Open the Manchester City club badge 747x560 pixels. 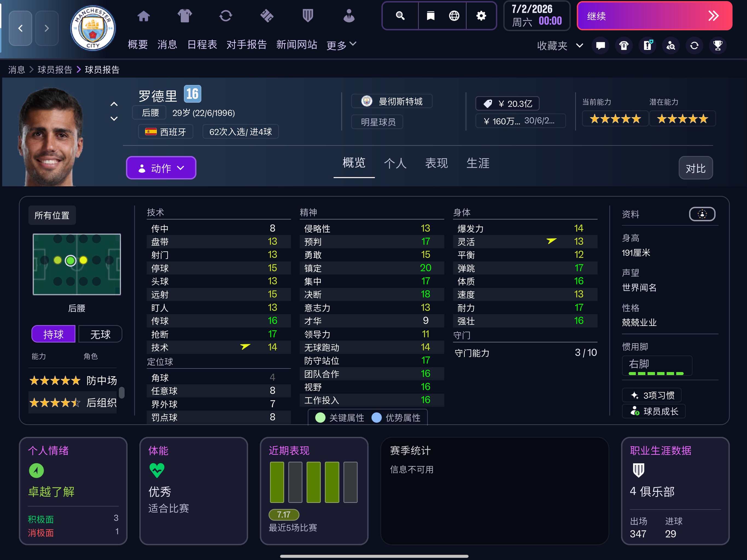pyautogui.click(x=93, y=28)
